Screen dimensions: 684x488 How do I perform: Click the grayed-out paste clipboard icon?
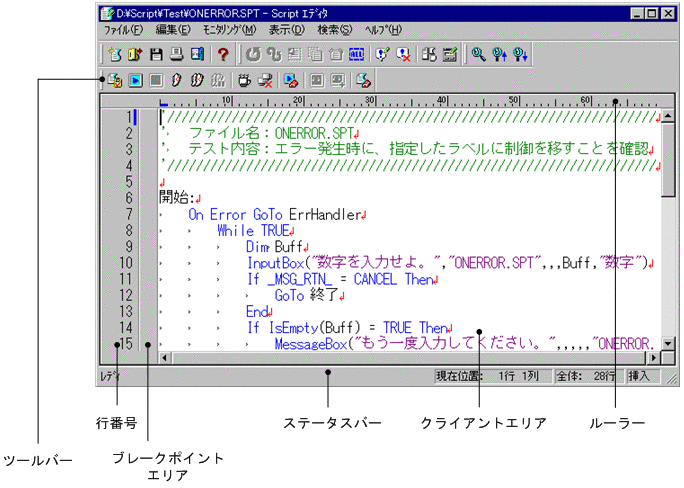pyautogui.click(x=336, y=55)
